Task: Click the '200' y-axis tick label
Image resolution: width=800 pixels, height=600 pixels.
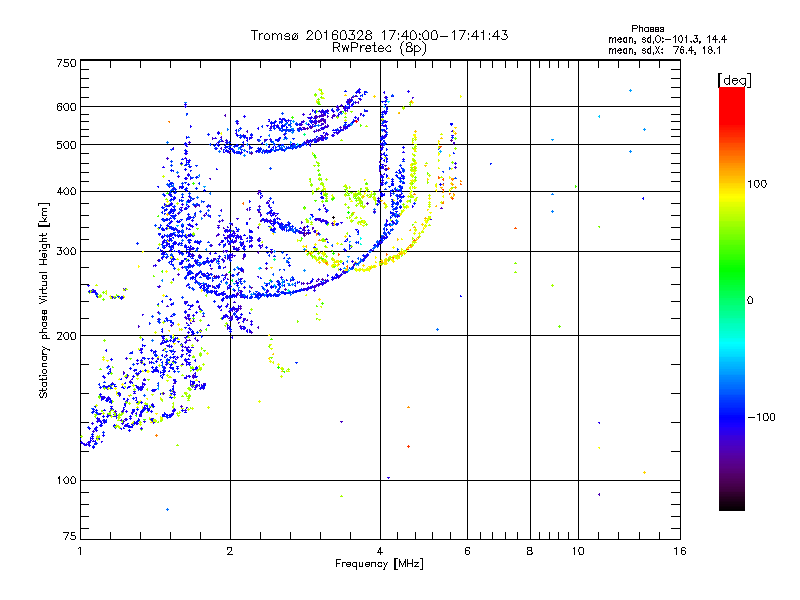Action: click(66, 336)
